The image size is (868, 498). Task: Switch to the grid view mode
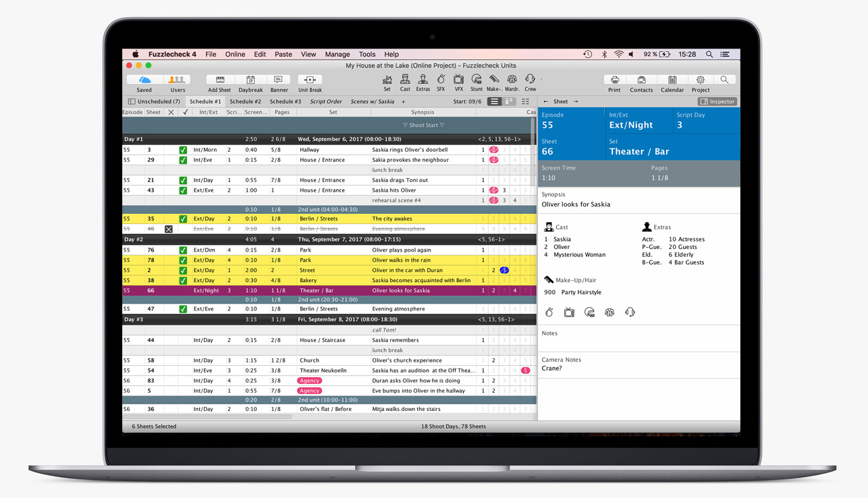tap(525, 102)
